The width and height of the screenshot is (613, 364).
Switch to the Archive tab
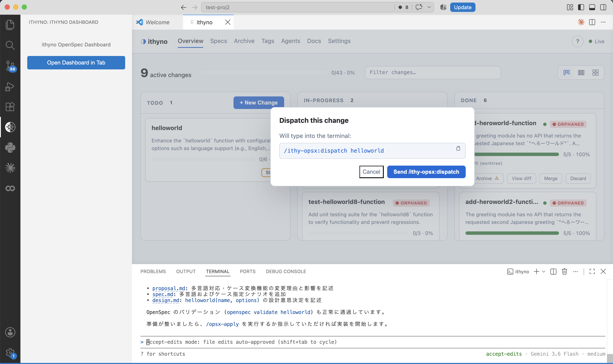coord(244,41)
